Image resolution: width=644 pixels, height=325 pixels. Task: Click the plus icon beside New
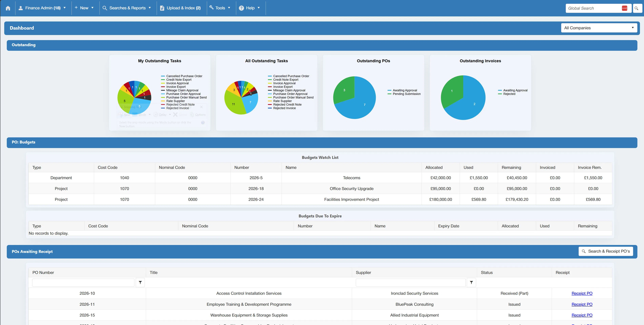(76, 7)
